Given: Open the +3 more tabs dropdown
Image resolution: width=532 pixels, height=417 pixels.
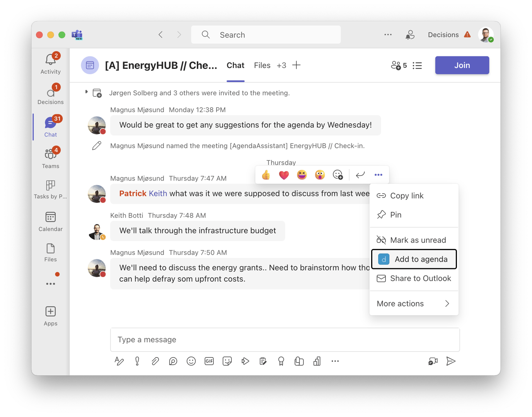Looking at the screenshot, I should [x=281, y=65].
